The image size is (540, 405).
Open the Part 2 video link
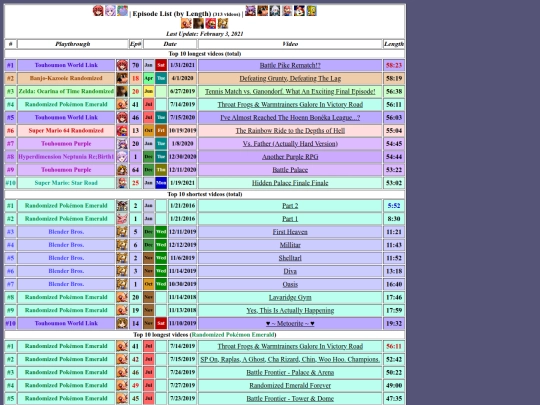[x=290, y=206]
